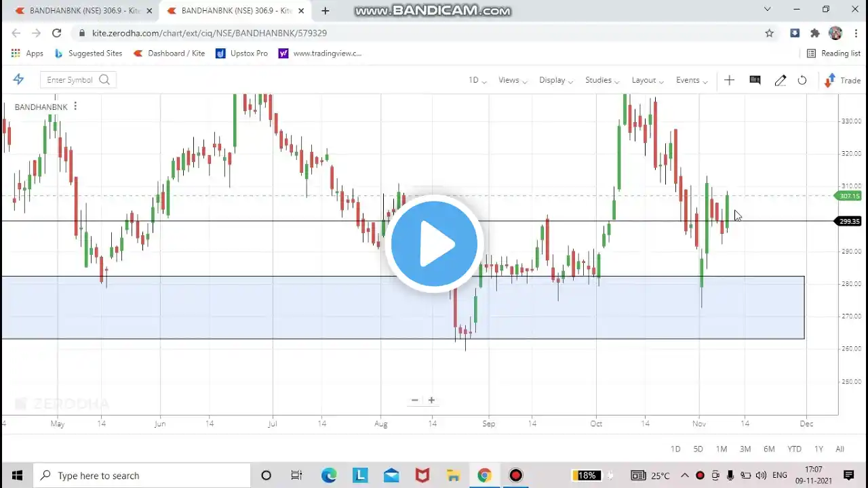Select the 1M range button
868x488 pixels.
722,449
